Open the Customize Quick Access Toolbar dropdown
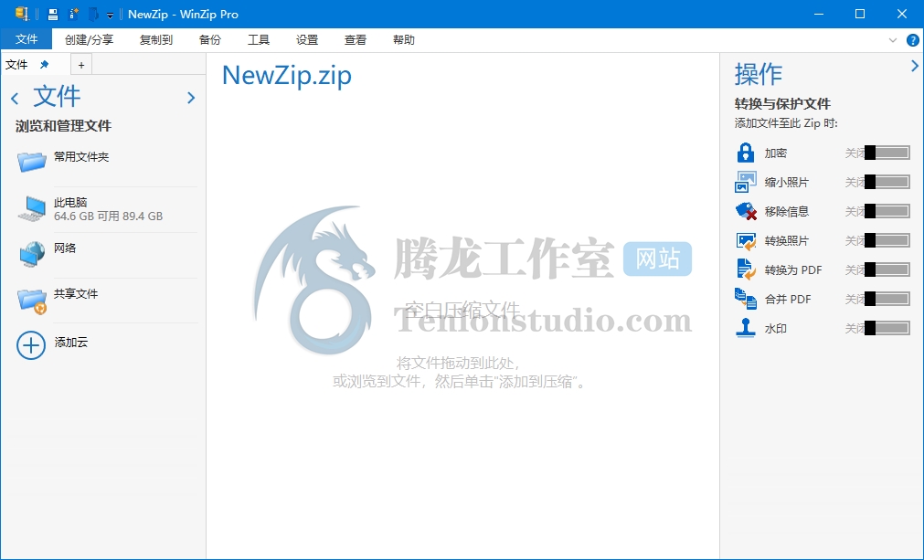This screenshot has height=560, width=924. [x=110, y=16]
